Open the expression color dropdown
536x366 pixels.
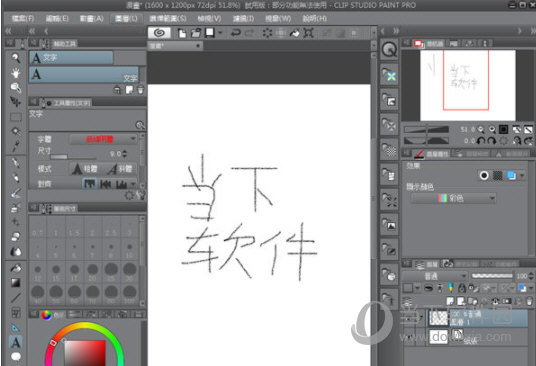pos(453,198)
